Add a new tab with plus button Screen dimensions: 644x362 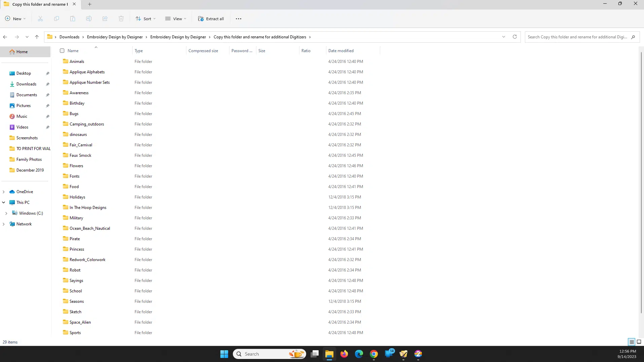[x=90, y=4]
